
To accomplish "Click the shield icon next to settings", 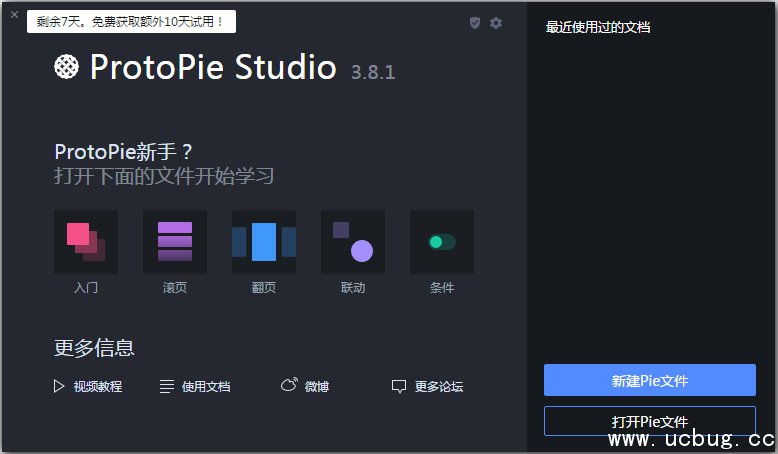I will (x=475, y=23).
